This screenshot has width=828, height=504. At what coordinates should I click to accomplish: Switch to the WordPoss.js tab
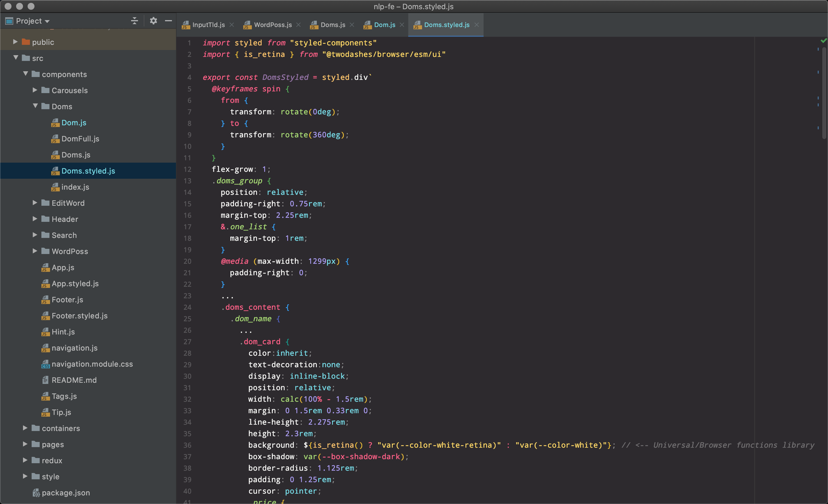click(272, 25)
